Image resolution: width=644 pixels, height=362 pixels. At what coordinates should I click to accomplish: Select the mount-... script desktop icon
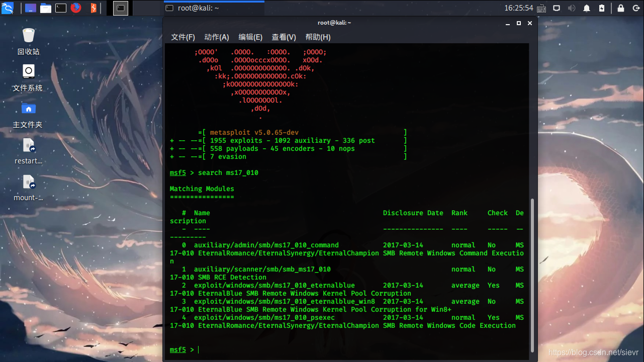28,188
